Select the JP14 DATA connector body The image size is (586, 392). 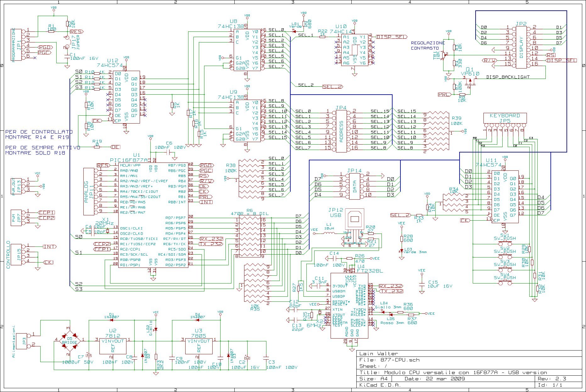(354, 186)
